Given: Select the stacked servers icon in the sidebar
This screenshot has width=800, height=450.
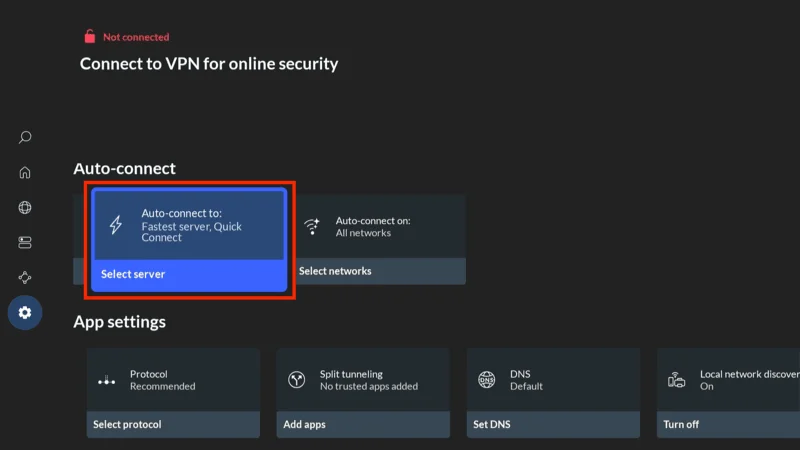Looking at the screenshot, I should (25, 243).
